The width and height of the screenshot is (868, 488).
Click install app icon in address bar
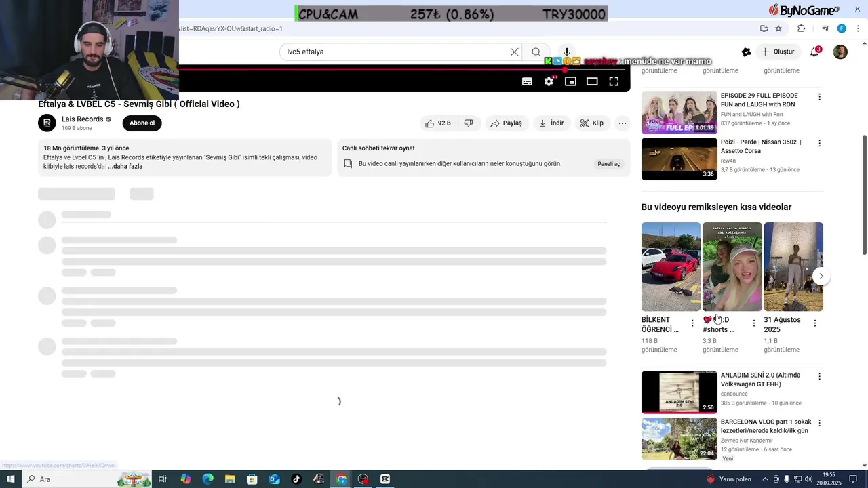point(764,28)
